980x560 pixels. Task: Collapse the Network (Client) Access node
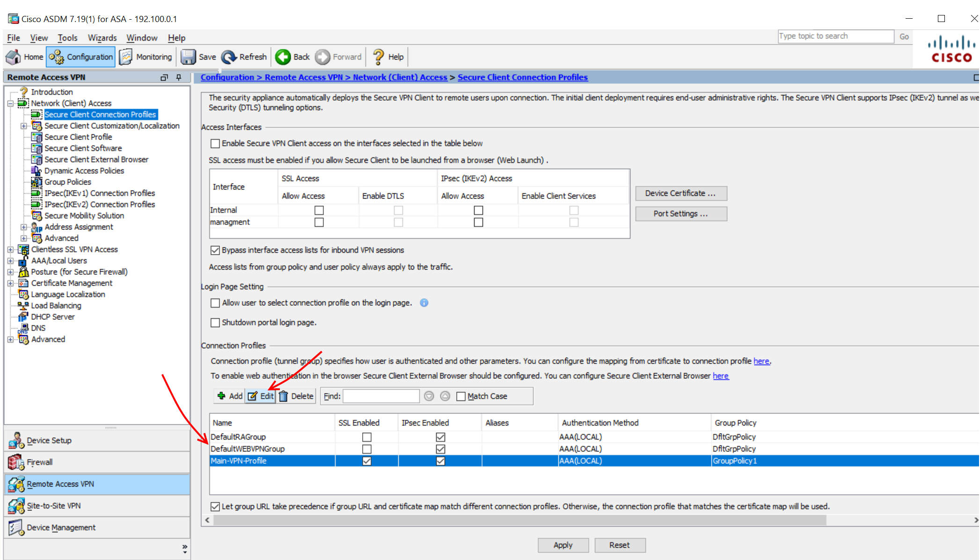[10, 103]
